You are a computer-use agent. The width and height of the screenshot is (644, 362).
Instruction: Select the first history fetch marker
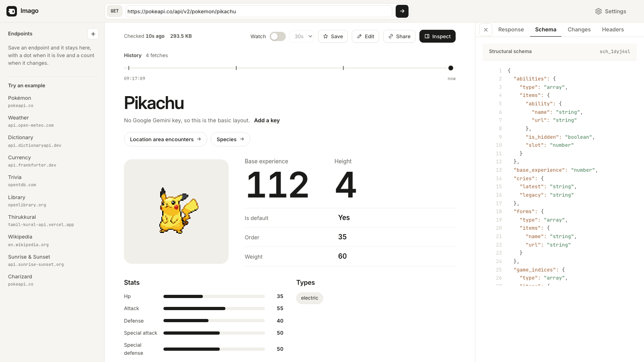coord(129,68)
